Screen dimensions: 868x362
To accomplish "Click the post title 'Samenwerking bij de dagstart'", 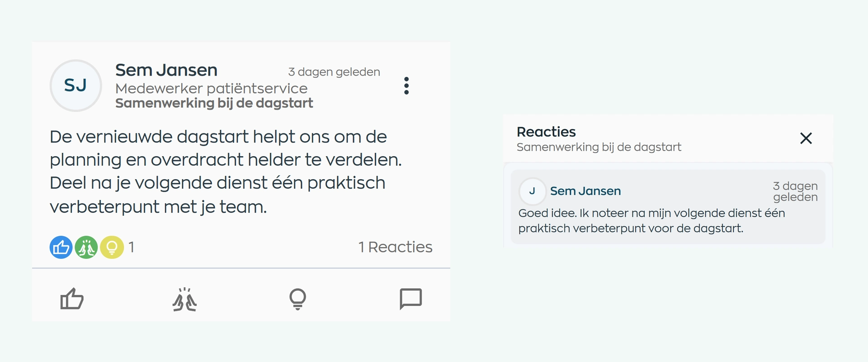I will pos(214,103).
